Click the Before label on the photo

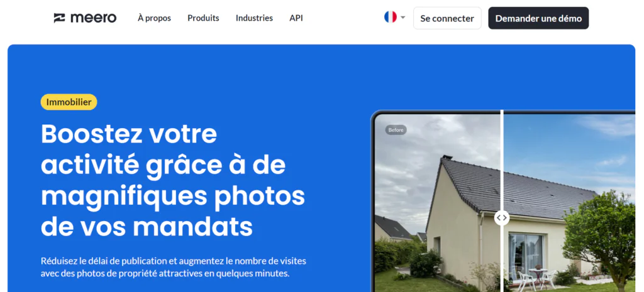396,130
